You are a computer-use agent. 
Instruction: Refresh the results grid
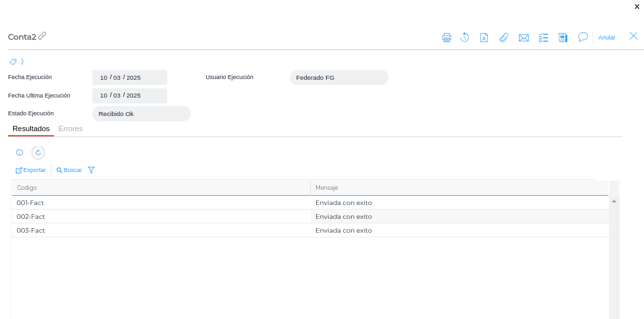38,152
